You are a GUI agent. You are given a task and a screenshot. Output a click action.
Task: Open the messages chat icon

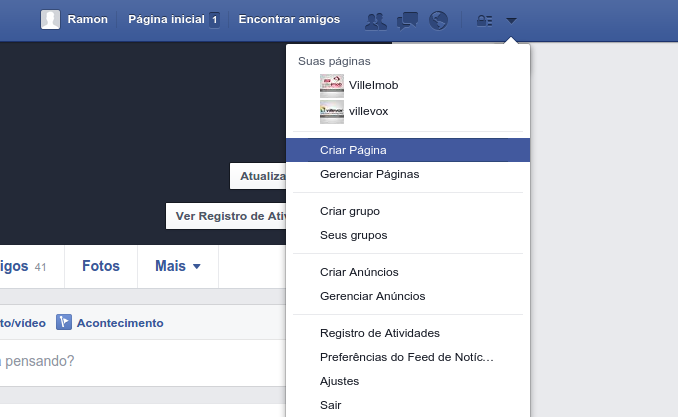(407, 21)
